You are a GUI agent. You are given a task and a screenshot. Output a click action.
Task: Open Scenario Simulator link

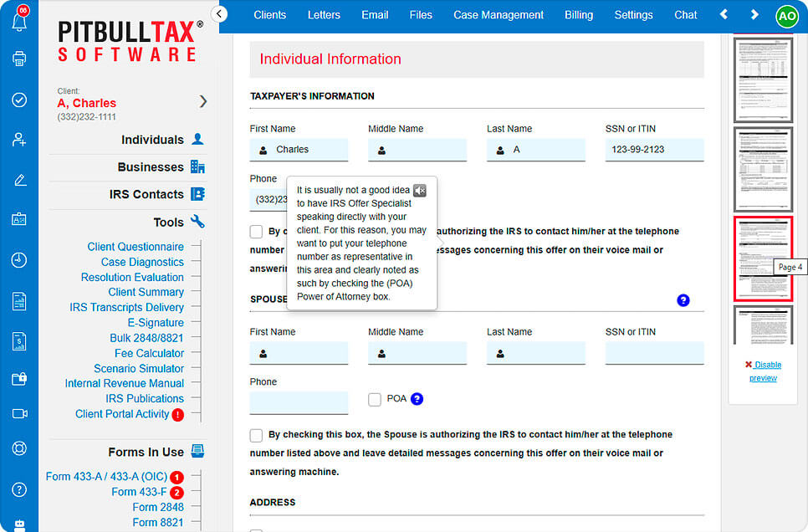(x=139, y=368)
